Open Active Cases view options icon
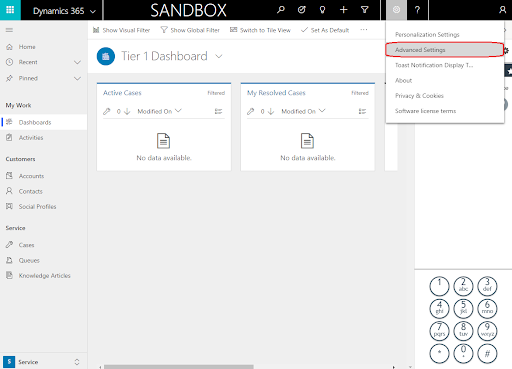The height and width of the screenshot is (369, 512). 218,111
